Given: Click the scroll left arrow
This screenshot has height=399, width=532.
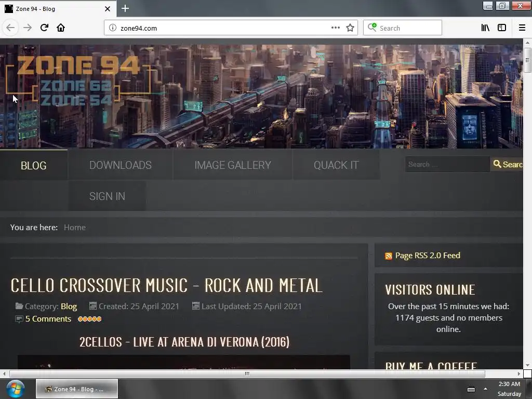Looking at the screenshot, I should [4, 374].
